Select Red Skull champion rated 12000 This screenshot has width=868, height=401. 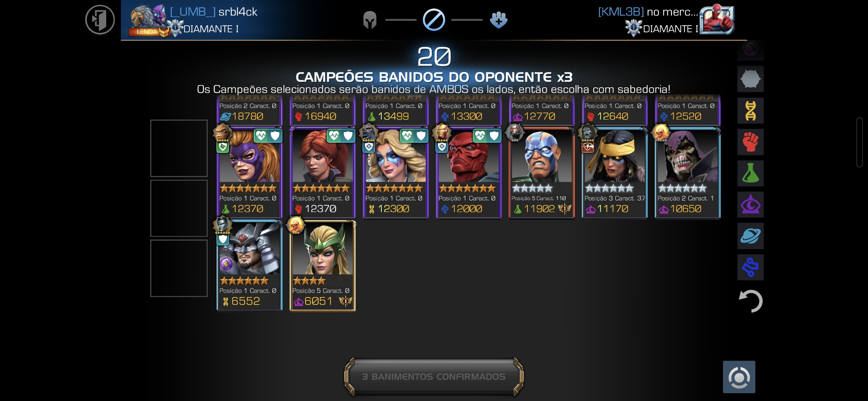(x=468, y=173)
